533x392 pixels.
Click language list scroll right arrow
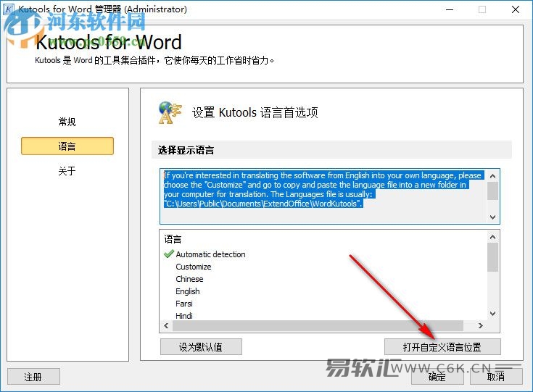click(x=480, y=326)
